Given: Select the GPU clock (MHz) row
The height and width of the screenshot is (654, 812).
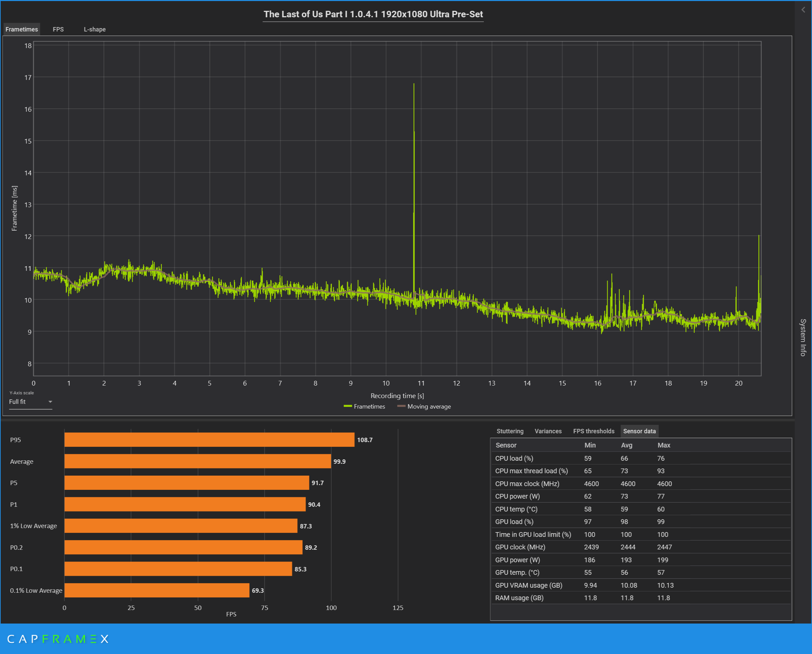Looking at the screenshot, I should [x=641, y=547].
